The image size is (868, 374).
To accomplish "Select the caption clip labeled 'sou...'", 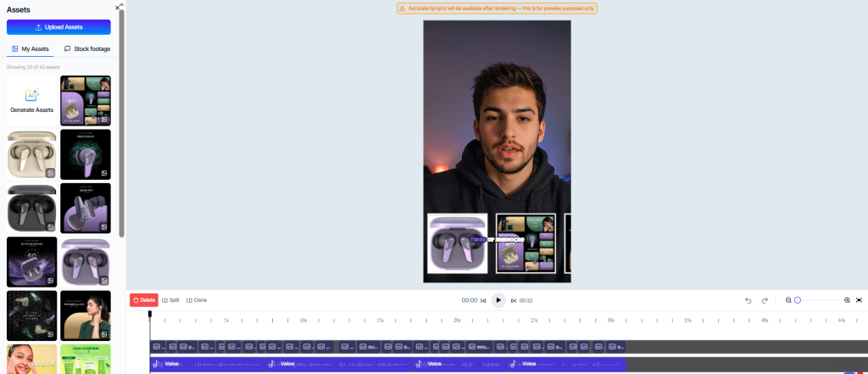I will click(479, 347).
